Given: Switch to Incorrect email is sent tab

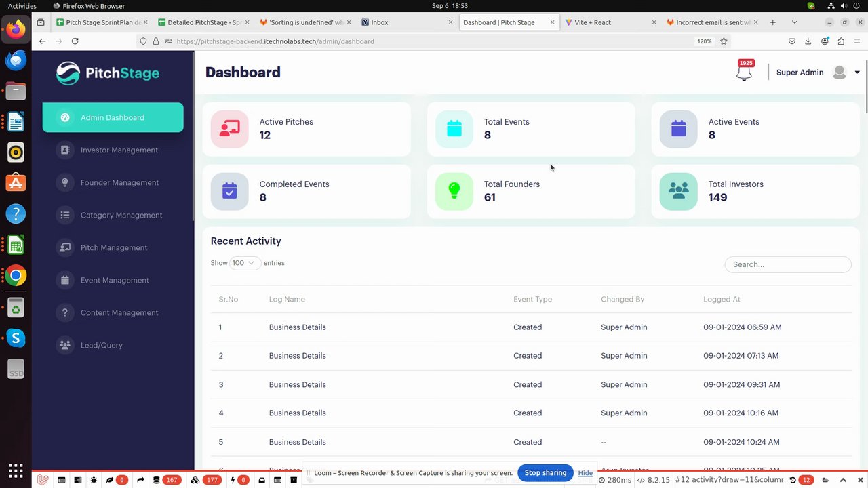Looking at the screenshot, I should point(712,22).
